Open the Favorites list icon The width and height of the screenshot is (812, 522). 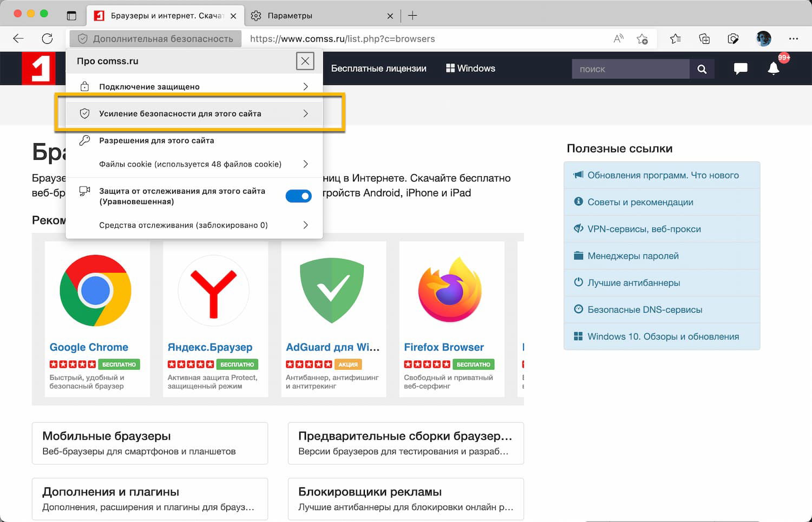[x=675, y=38]
